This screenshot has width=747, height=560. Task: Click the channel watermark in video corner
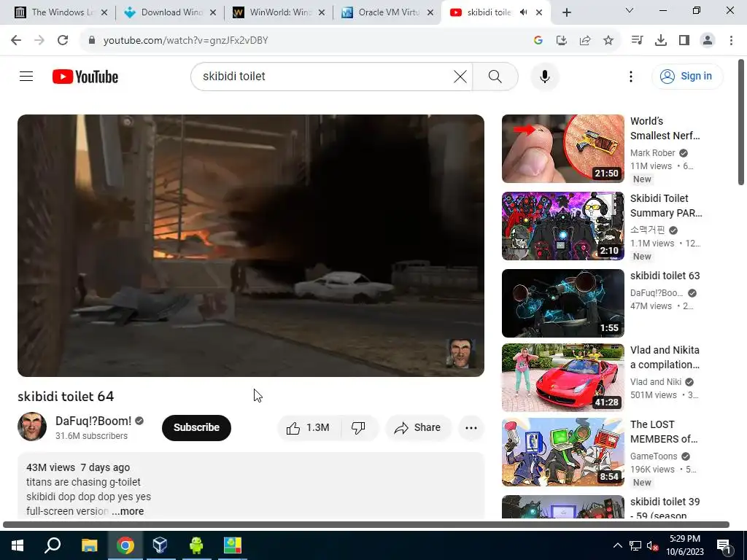(461, 354)
